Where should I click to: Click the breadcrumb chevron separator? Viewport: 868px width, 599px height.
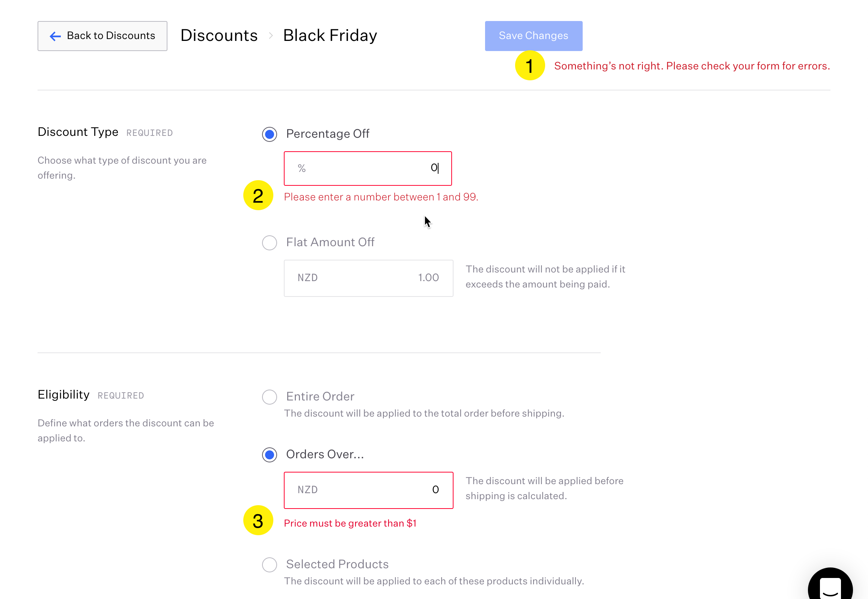[x=271, y=36]
